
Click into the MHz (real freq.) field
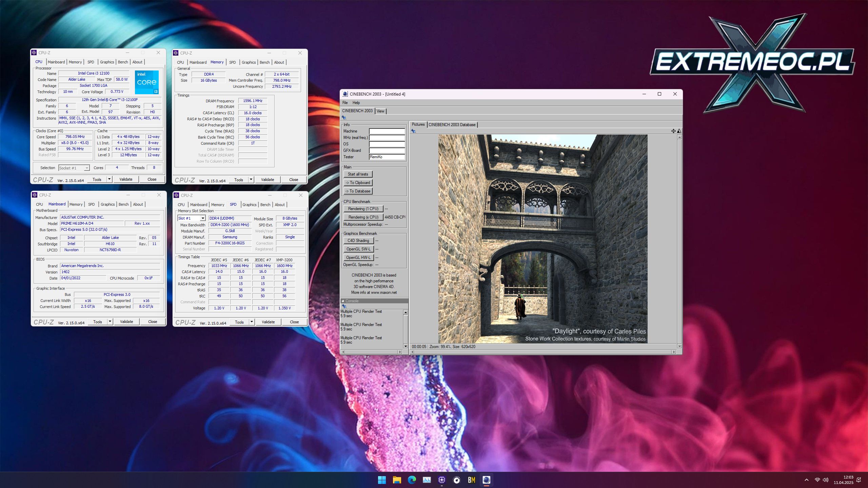(387, 138)
